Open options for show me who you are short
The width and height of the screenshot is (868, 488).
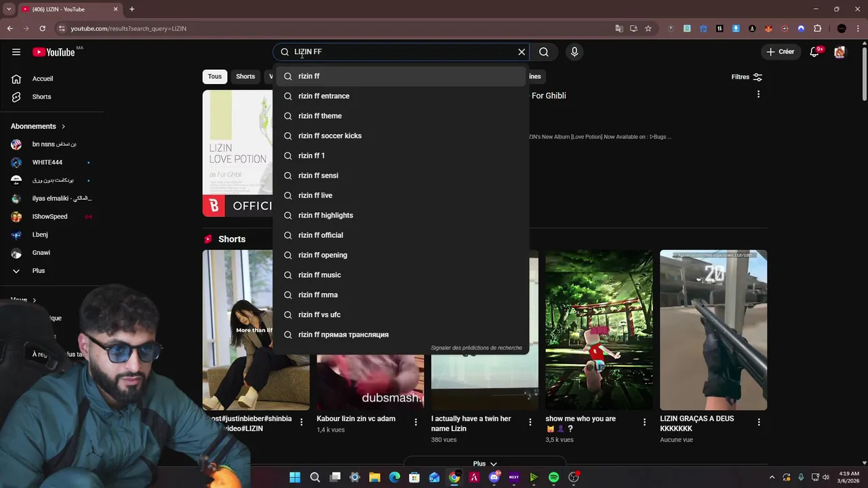(644, 422)
